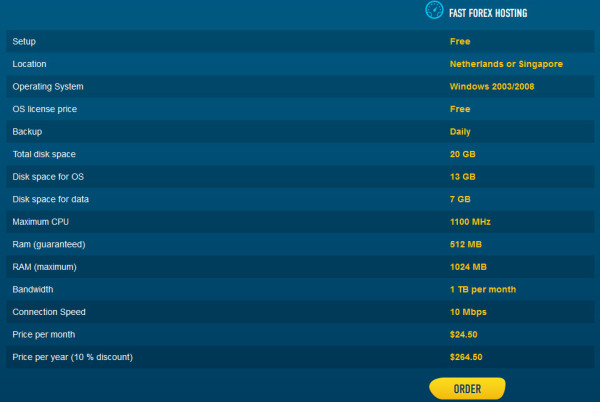This screenshot has height=402, width=600.
Task: Click the 'Free' value in Setup row
Action: click(460, 41)
